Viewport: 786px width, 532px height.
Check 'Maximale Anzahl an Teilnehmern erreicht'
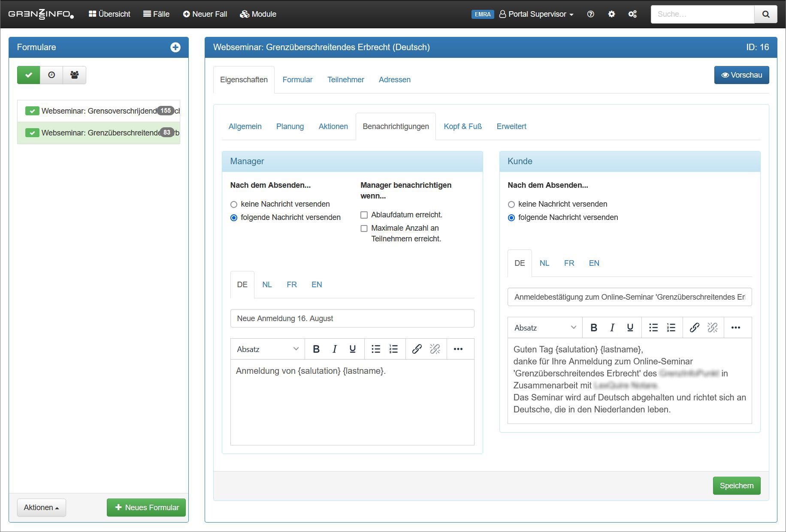click(x=364, y=228)
